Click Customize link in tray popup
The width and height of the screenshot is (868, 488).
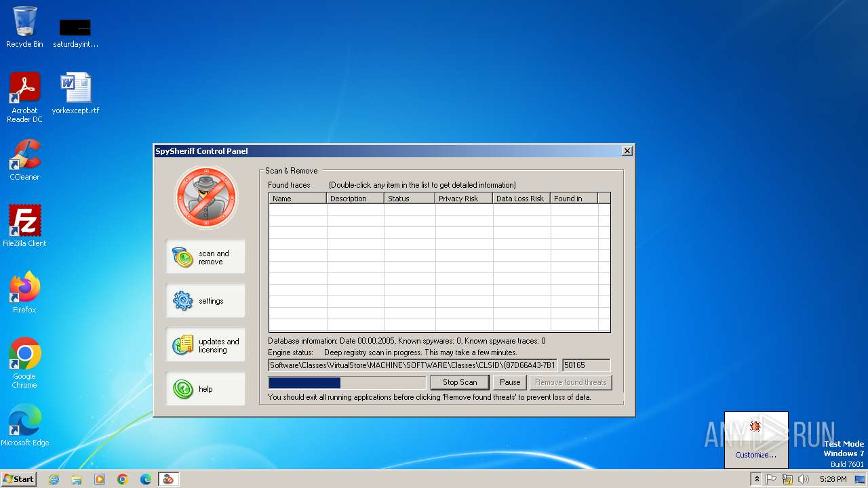(755, 455)
